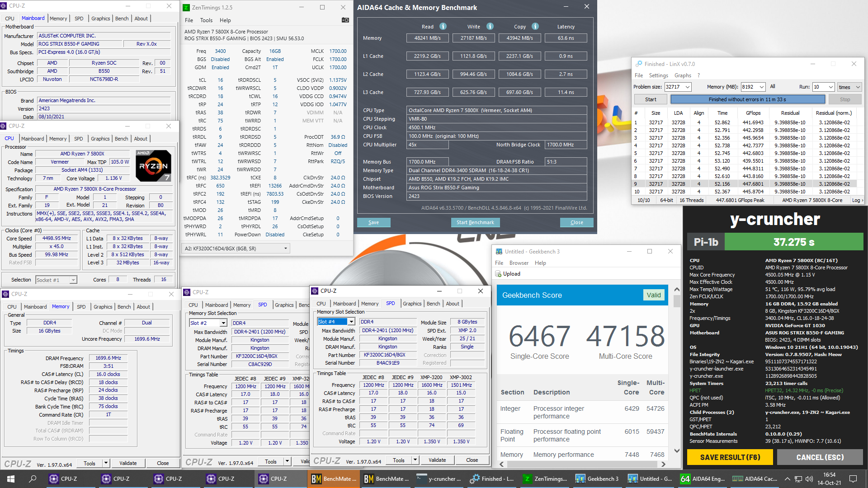Click volume icon in system tray
The height and width of the screenshot is (488, 868).
click(x=809, y=479)
